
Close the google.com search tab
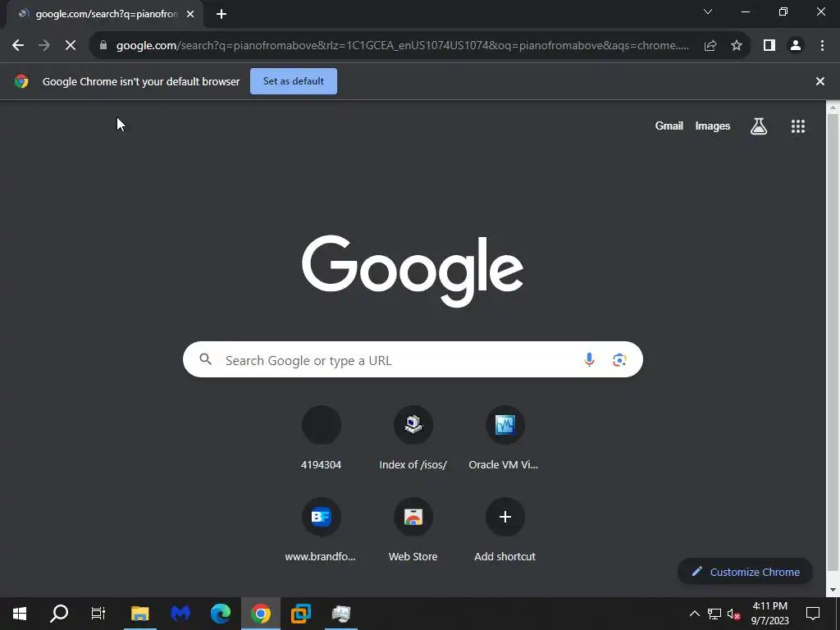(190, 14)
